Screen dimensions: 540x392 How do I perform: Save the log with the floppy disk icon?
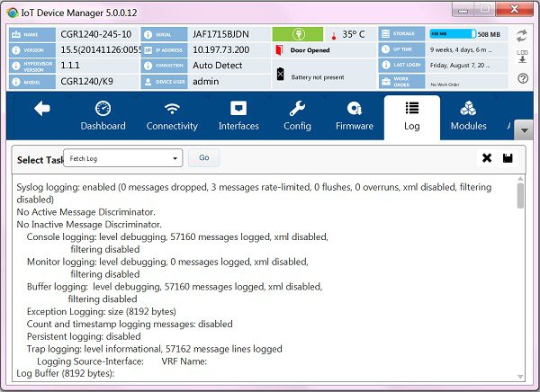[508, 158]
